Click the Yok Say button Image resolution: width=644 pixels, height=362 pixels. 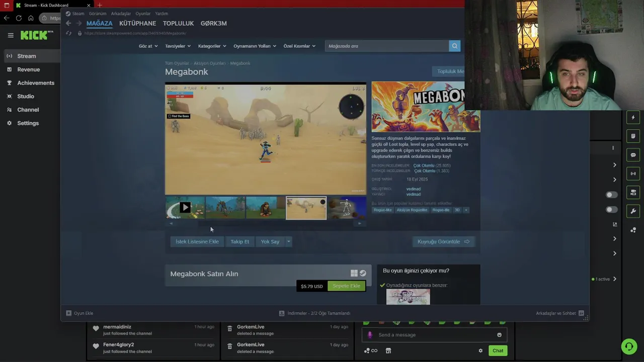click(x=270, y=242)
